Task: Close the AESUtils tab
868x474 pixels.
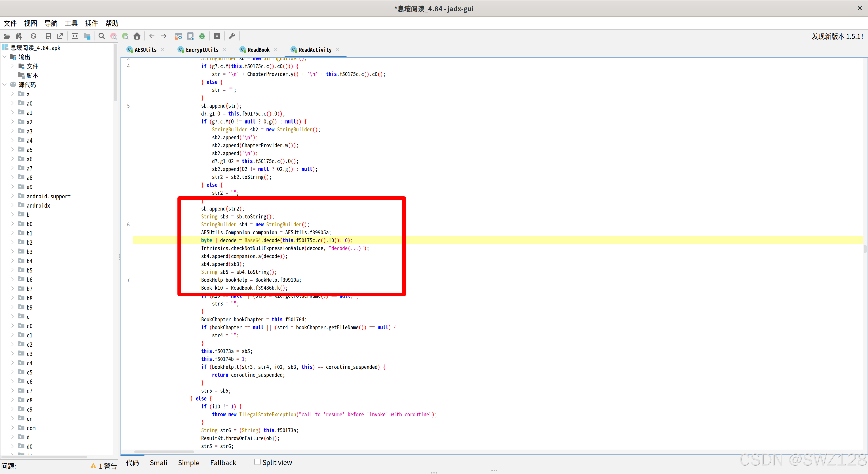Action: [x=163, y=50]
